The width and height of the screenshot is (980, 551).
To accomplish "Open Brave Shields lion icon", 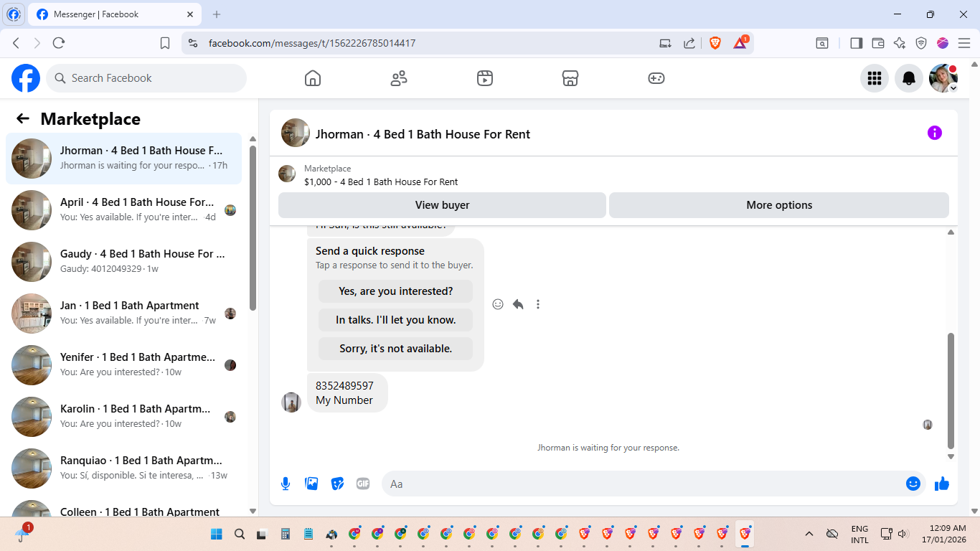I will click(715, 43).
